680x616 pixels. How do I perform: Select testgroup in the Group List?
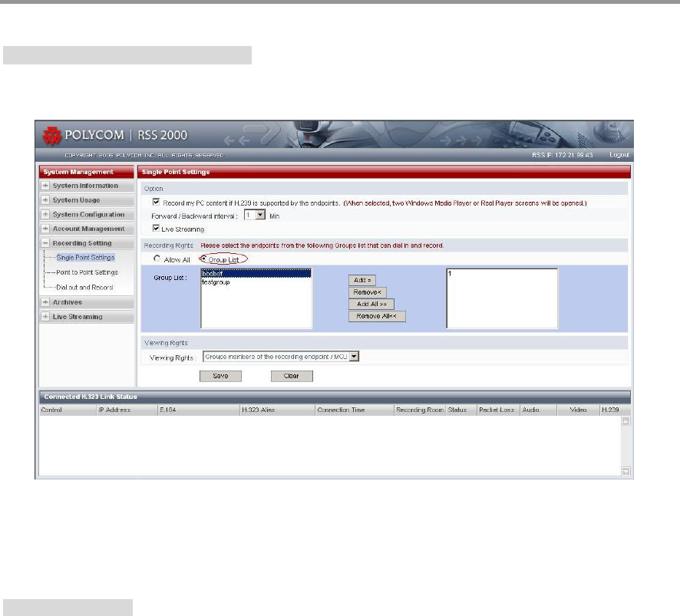click(256, 282)
